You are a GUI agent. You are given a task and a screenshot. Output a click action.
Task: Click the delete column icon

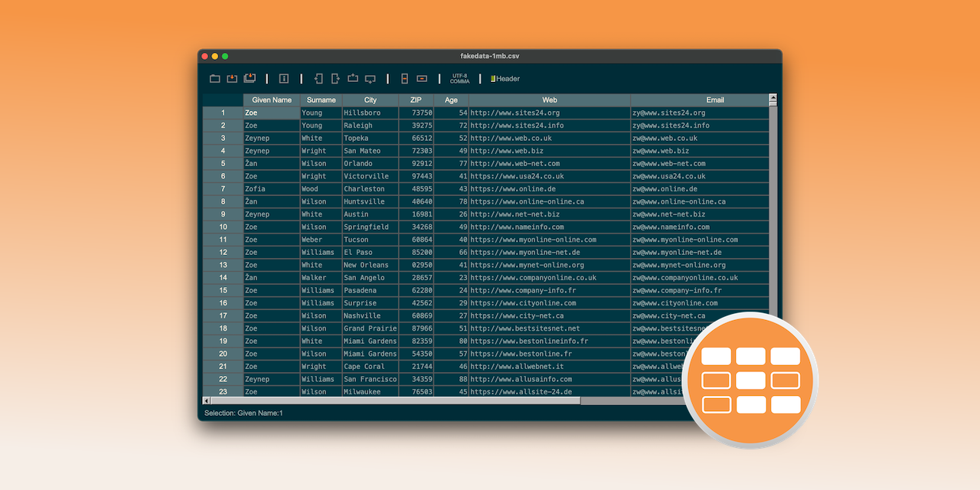click(404, 79)
